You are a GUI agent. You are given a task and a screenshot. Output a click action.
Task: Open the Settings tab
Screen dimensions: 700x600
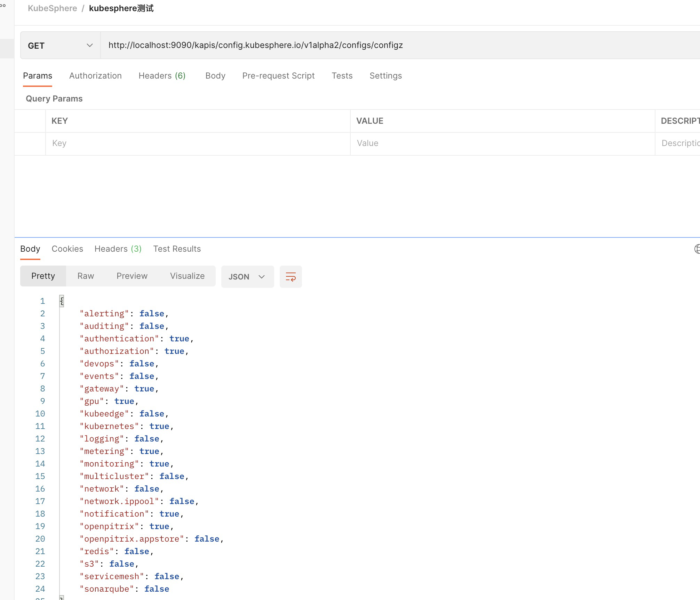click(x=385, y=76)
